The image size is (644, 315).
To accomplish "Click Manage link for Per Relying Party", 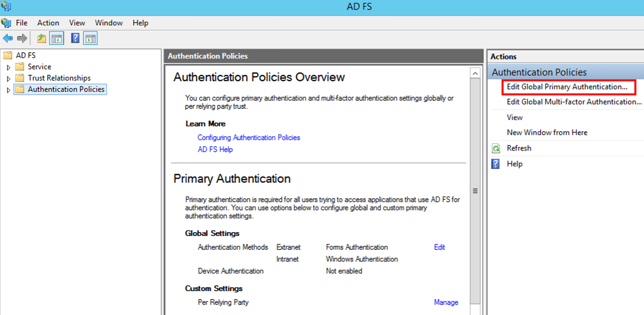I will (446, 302).
